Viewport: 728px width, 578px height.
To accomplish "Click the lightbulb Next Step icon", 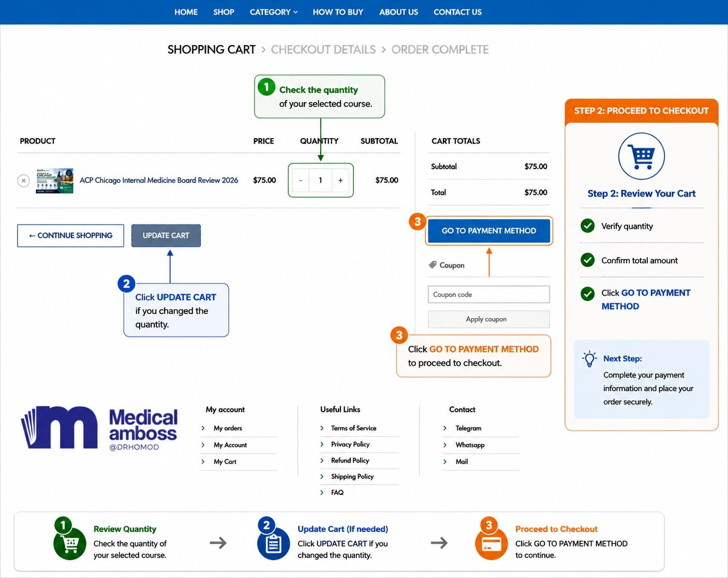I will (589, 359).
